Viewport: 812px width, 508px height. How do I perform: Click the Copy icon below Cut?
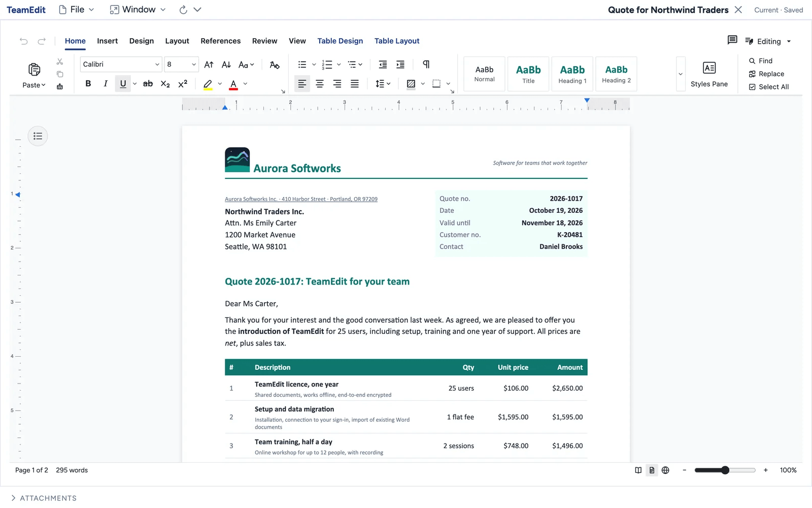60,74
